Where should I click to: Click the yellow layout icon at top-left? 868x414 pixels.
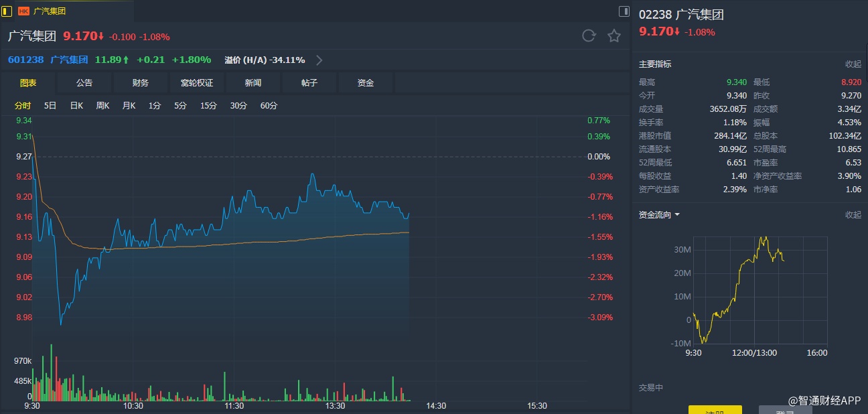(7, 11)
